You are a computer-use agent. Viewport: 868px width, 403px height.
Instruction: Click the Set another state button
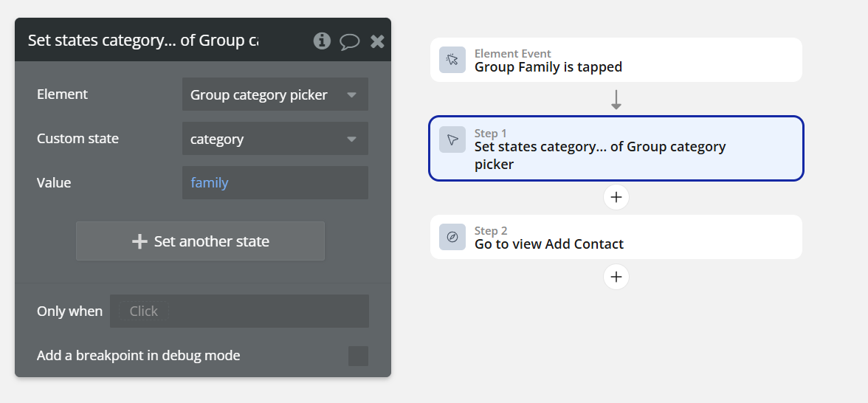tap(200, 241)
